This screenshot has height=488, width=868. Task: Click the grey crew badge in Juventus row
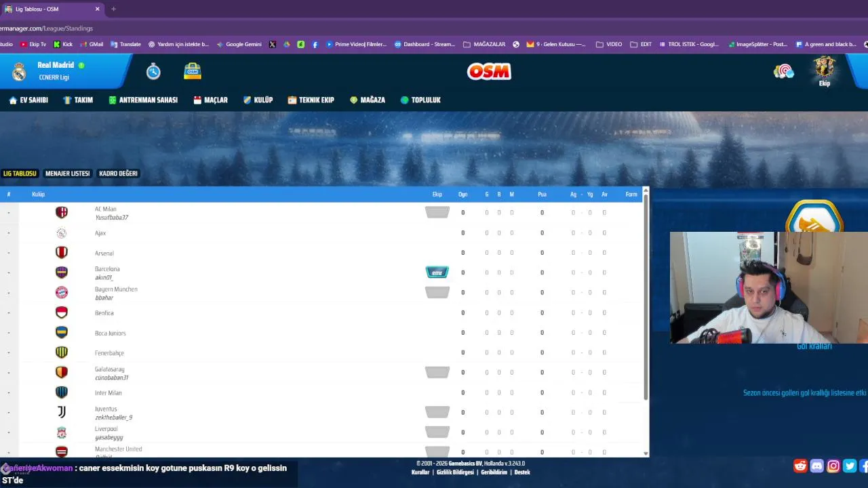[x=437, y=412]
